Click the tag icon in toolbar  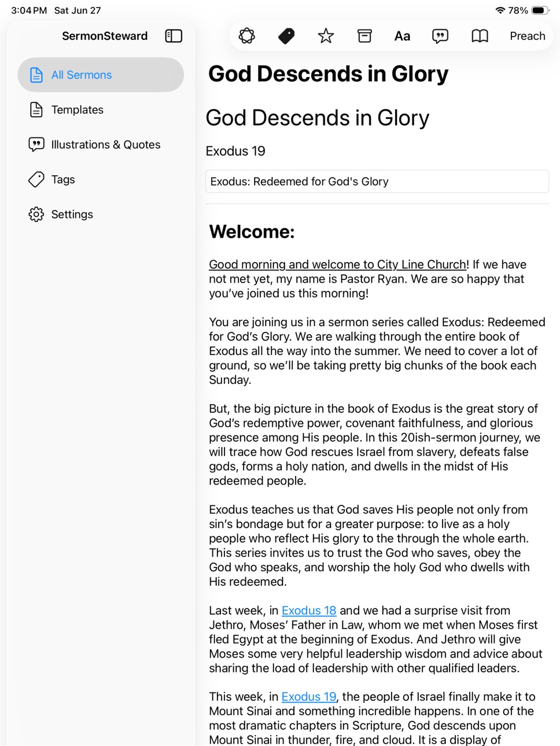[x=286, y=36]
